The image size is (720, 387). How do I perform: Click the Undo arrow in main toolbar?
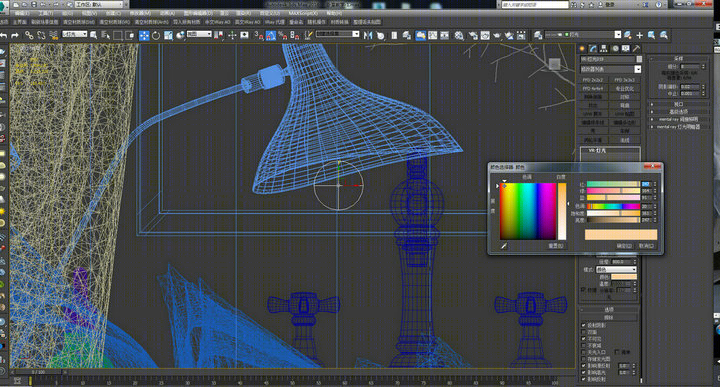tap(4, 35)
